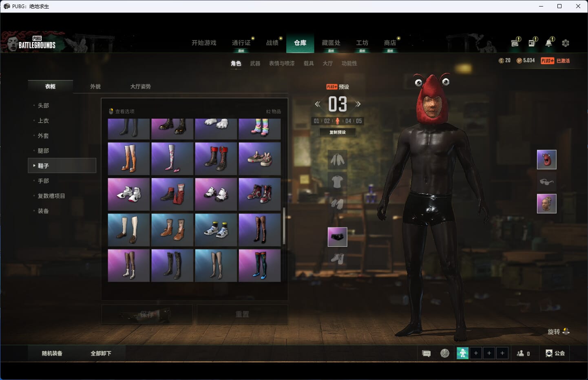The width and height of the screenshot is (588, 380).
Task: Select the teal player avatar slot
Action: pyautogui.click(x=462, y=353)
